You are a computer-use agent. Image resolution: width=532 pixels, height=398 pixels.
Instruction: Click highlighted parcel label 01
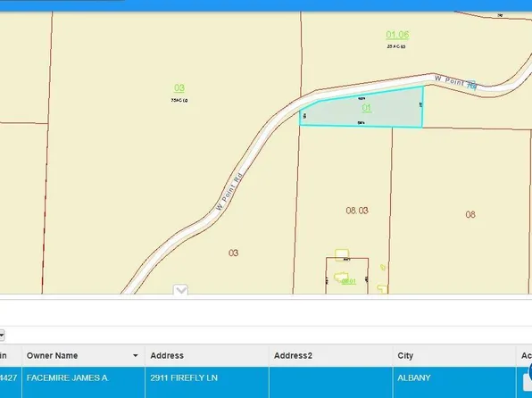tap(367, 108)
